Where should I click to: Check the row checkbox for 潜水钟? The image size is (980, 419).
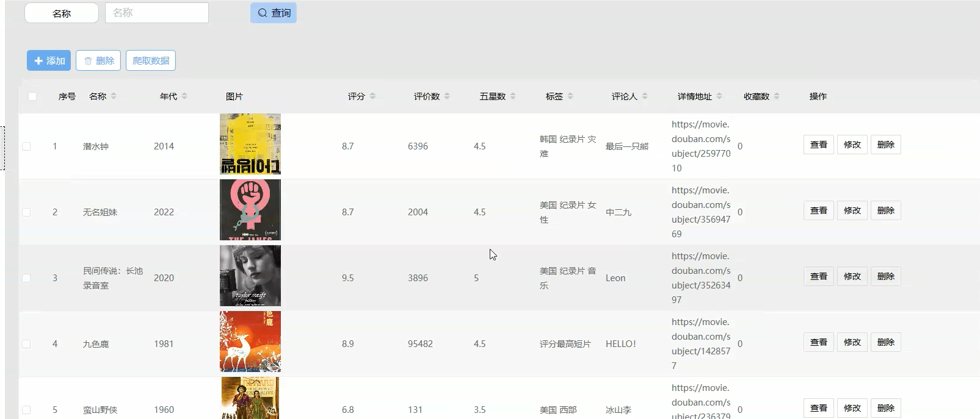(x=26, y=146)
